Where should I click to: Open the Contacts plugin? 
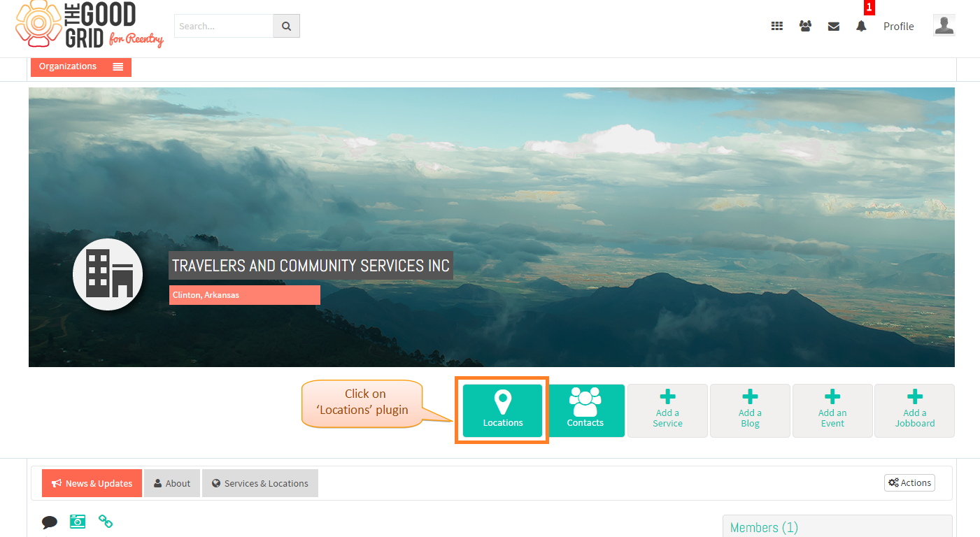click(585, 410)
